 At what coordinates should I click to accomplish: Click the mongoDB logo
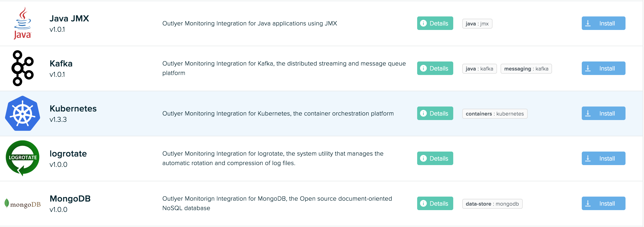(x=23, y=204)
